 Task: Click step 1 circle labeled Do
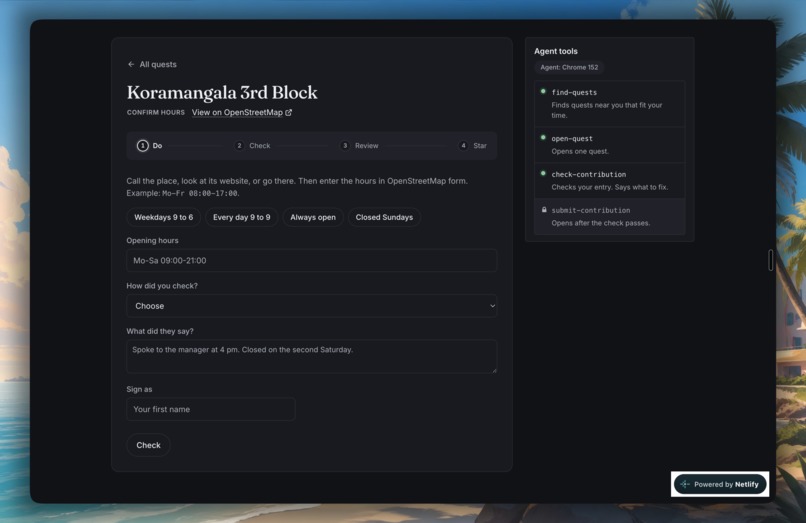pos(142,146)
